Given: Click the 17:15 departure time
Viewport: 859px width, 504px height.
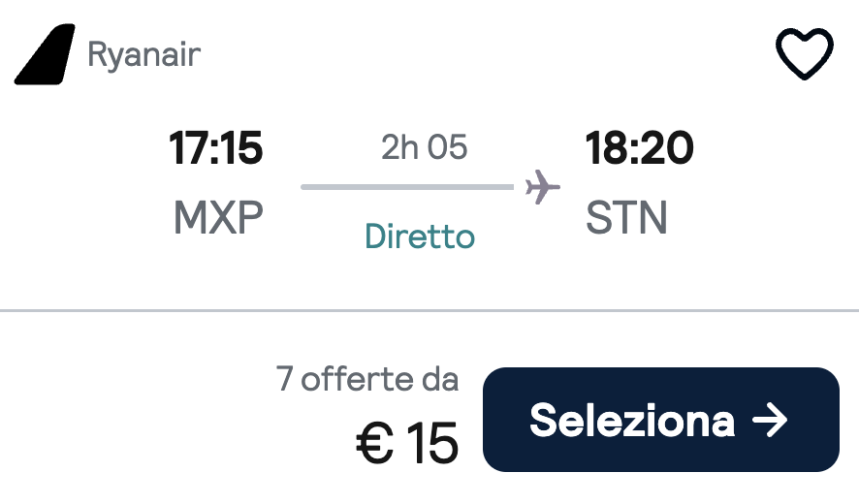Looking at the screenshot, I should pos(216,148).
